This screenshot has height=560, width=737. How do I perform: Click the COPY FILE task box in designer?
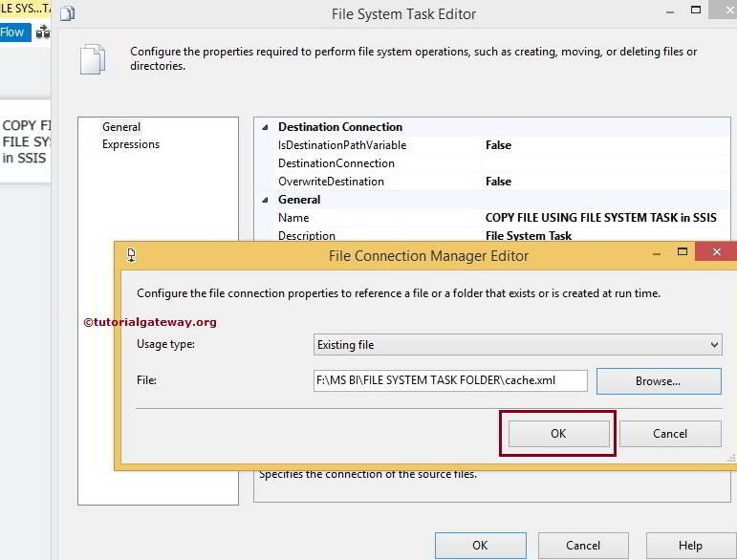[26, 140]
